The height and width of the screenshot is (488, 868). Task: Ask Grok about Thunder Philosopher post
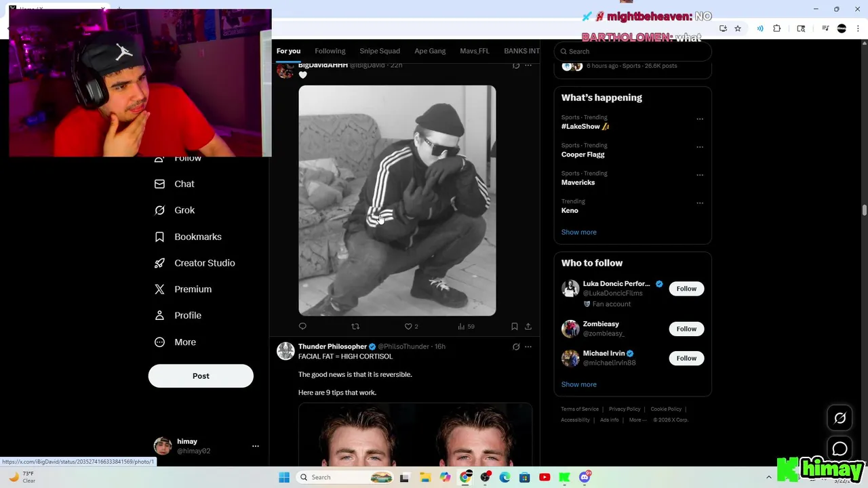tap(516, 346)
